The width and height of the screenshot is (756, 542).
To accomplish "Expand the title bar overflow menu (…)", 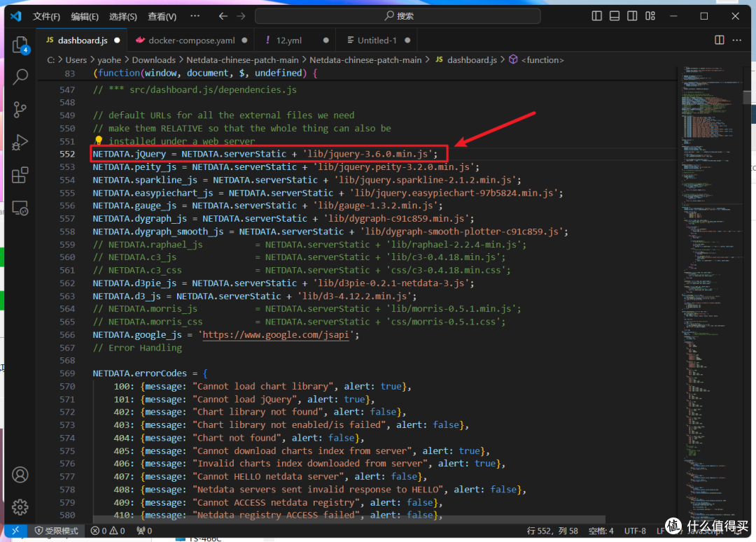I will pyautogui.click(x=195, y=16).
